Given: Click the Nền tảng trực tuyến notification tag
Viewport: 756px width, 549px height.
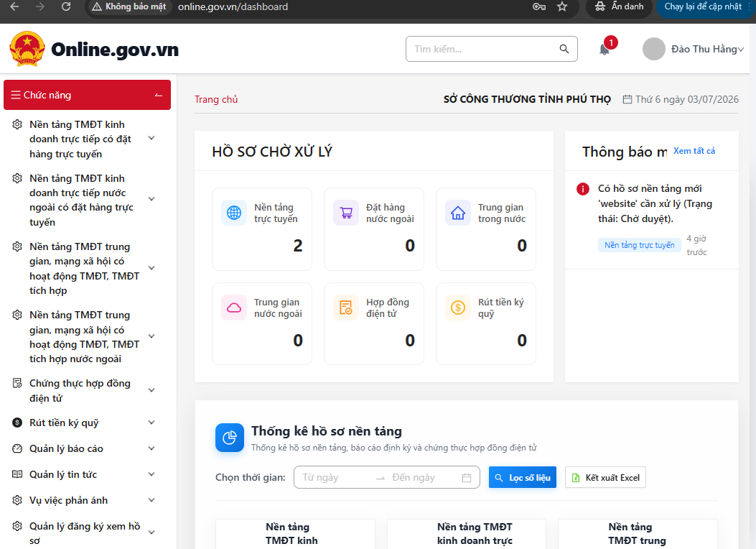Looking at the screenshot, I should (x=639, y=245).
